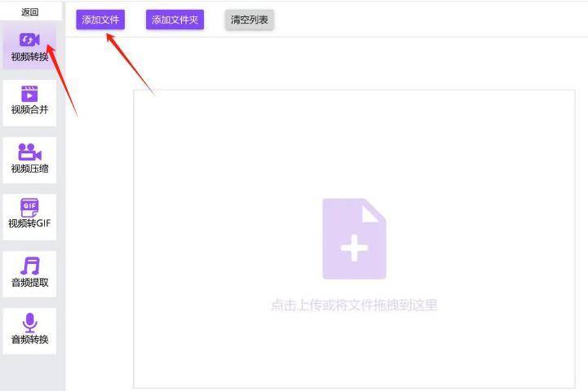Open the video conversion camera icon
Viewport: 588px width, 391px height.
(x=29, y=40)
